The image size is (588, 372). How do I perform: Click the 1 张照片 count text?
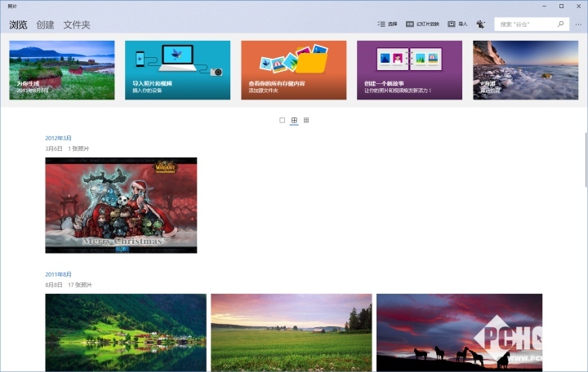coord(78,148)
